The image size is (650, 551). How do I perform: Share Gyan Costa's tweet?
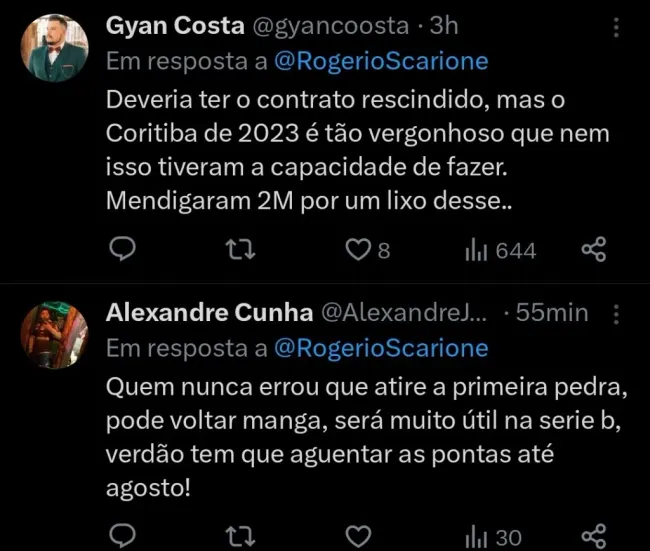click(x=594, y=251)
